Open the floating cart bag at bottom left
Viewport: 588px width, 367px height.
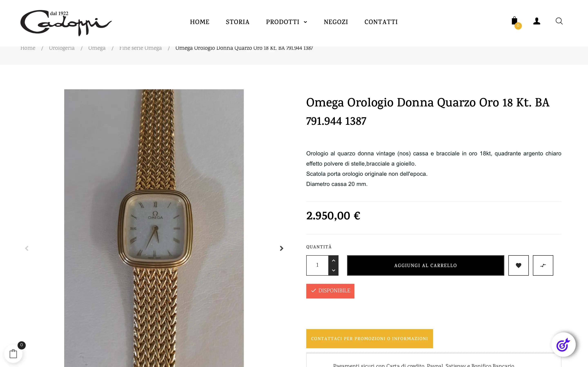click(x=13, y=354)
